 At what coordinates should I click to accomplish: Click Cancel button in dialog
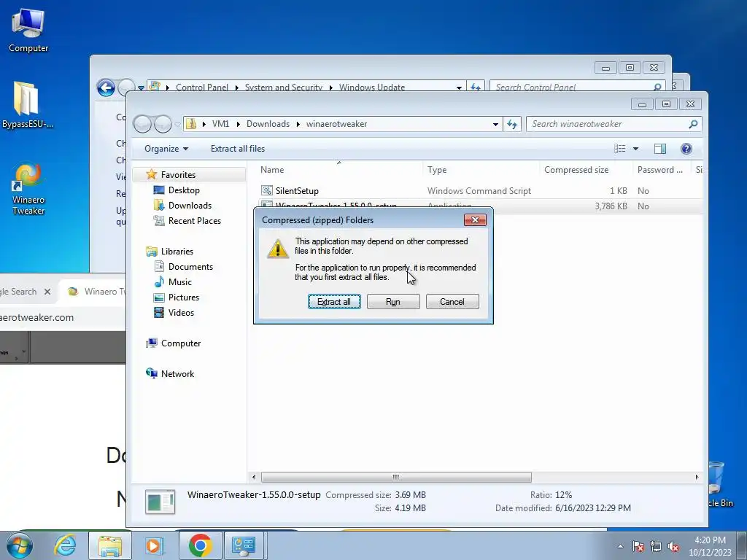pos(452,301)
